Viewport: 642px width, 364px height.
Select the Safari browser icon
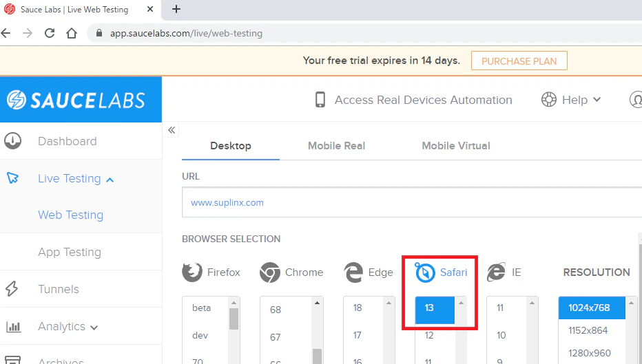point(424,272)
